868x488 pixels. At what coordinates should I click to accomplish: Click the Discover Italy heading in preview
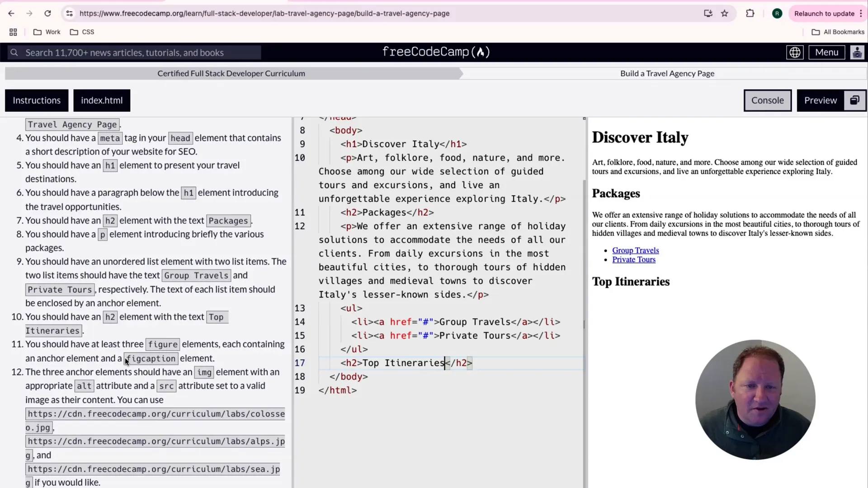point(640,137)
